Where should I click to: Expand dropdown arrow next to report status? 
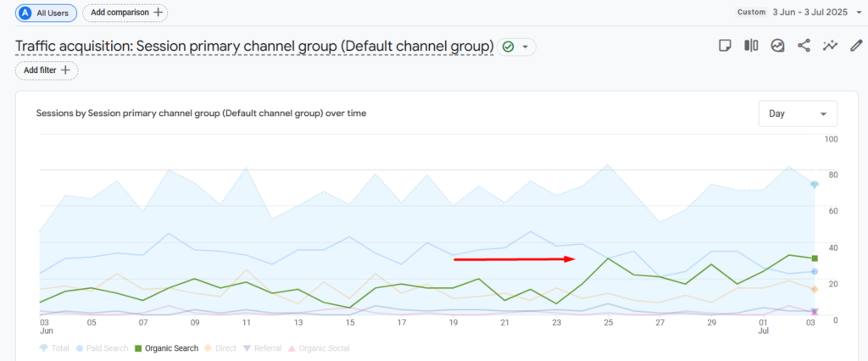pyautogui.click(x=526, y=47)
